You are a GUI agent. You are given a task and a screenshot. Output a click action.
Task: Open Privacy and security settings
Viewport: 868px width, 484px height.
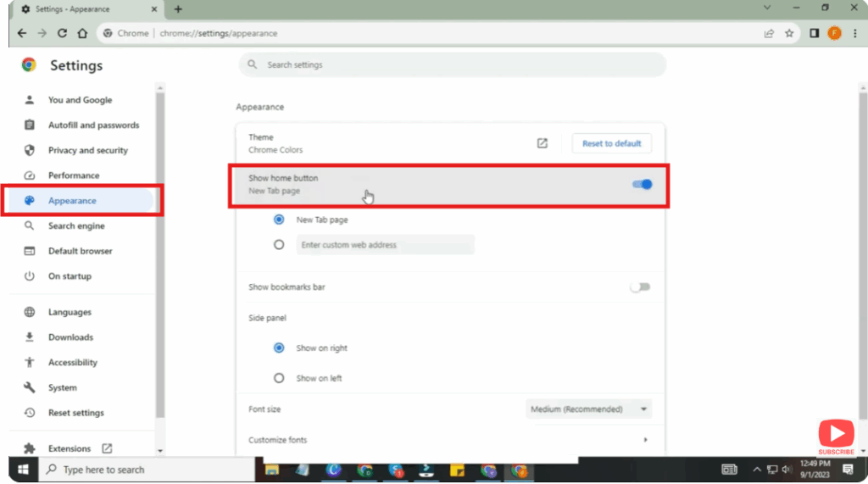pos(87,150)
